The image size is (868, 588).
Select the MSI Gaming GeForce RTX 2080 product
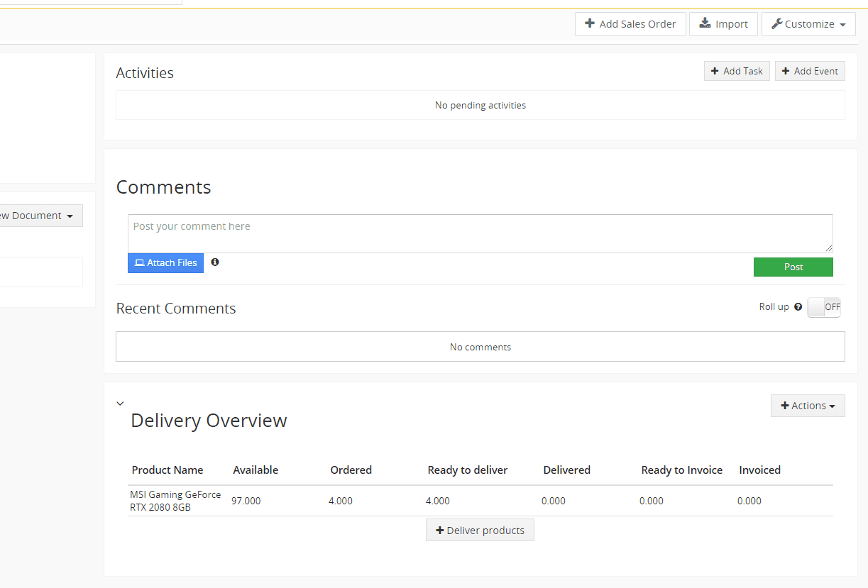click(x=175, y=501)
